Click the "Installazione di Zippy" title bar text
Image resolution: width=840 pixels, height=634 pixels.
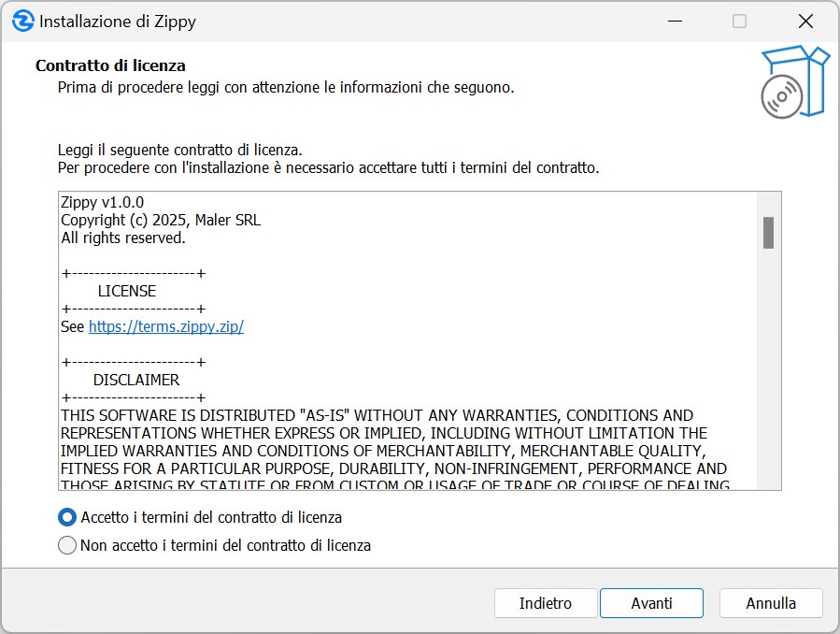pyautogui.click(x=118, y=21)
